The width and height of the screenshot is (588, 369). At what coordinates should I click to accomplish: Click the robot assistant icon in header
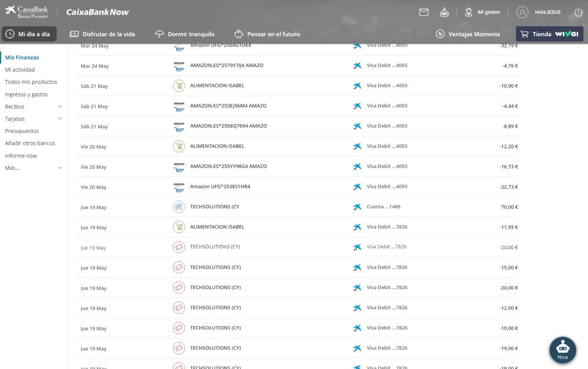point(444,12)
